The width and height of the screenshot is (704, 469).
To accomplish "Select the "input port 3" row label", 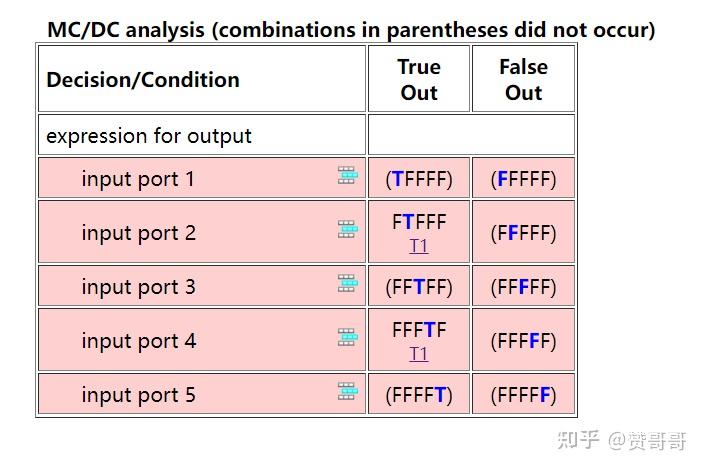I will click(138, 287).
